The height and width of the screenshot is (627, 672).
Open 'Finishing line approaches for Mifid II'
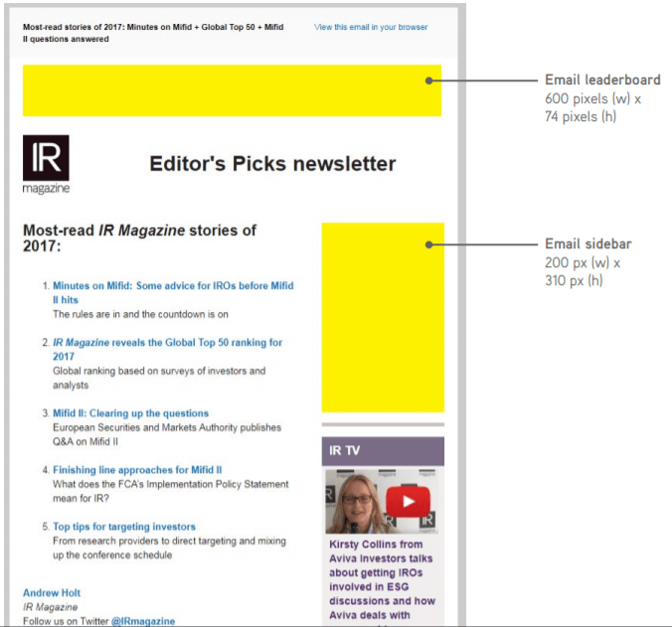tap(137, 470)
